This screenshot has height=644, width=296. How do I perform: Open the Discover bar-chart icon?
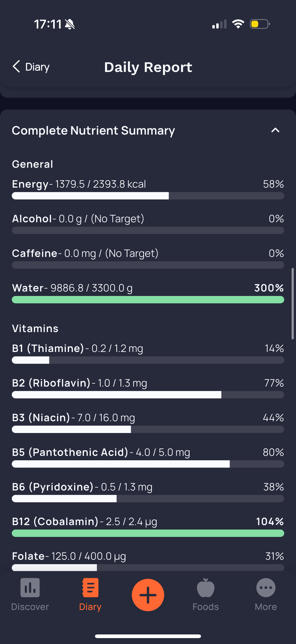[x=30, y=588]
